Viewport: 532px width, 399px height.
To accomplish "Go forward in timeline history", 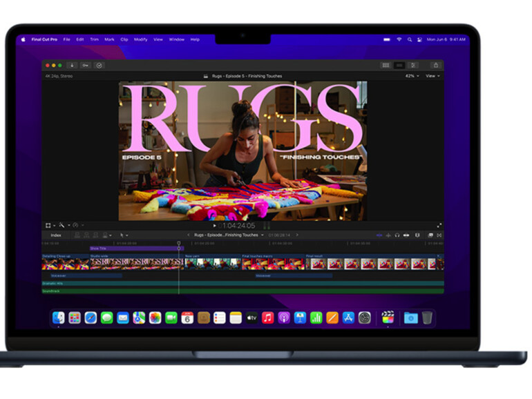I will point(297,235).
